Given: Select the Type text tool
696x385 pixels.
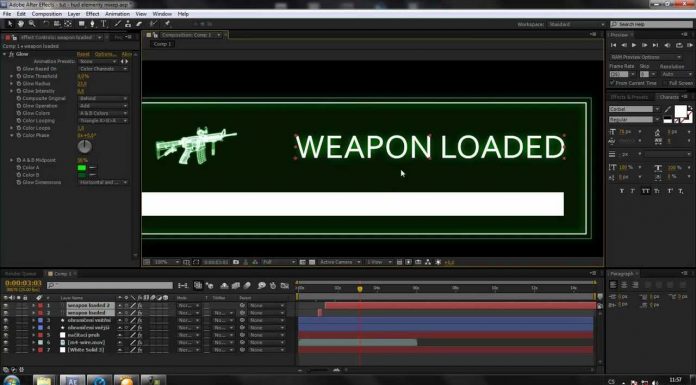Looking at the screenshot, I should pos(103,24).
